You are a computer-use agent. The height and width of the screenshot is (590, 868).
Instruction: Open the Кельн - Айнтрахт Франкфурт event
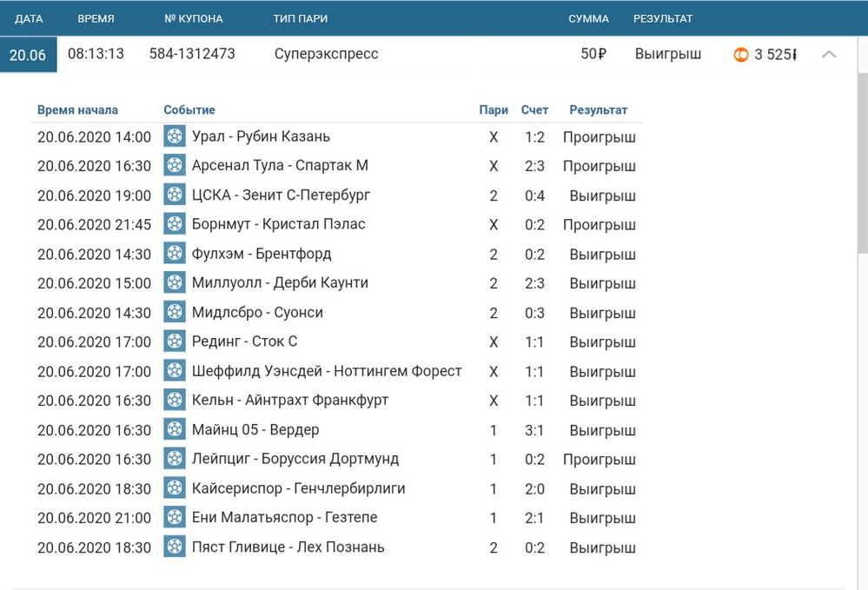[290, 401]
